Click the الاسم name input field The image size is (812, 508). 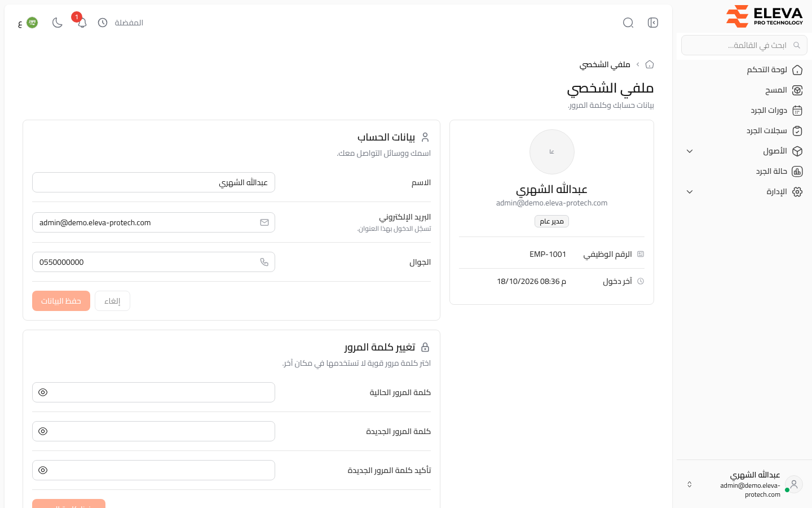tap(153, 182)
